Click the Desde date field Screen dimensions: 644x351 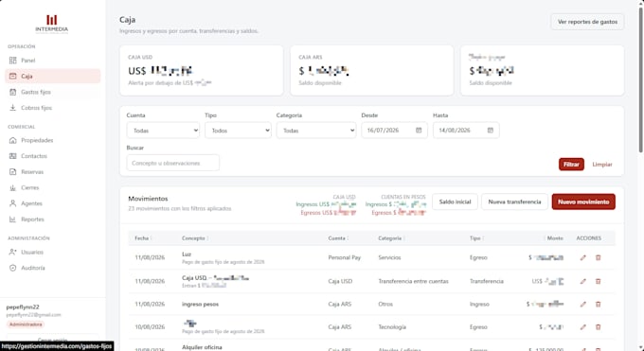pyautogui.click(x=394, y=131)
